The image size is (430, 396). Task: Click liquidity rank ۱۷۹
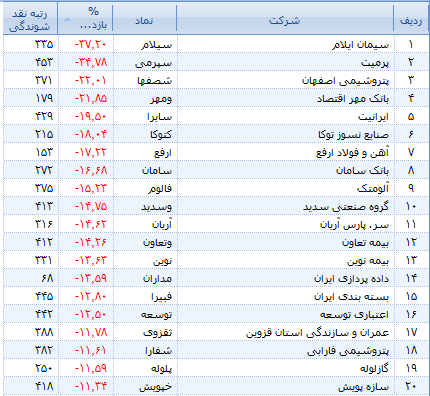click(x=44, y=98)
